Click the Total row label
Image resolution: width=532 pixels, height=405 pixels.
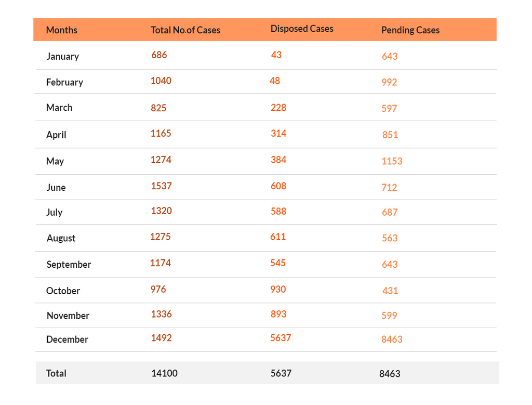[x=56, y=373]
